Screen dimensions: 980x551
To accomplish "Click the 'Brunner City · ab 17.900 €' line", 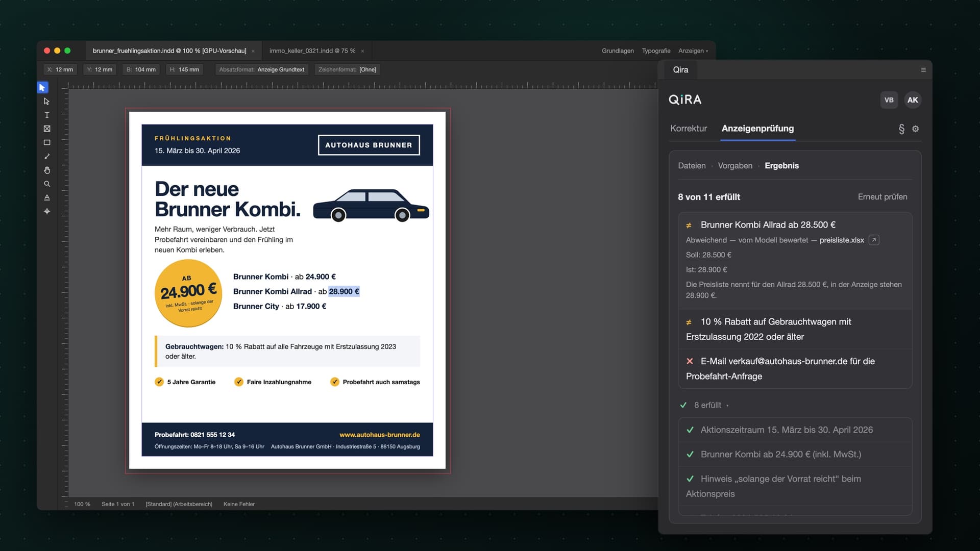I will tap(280, 307).
